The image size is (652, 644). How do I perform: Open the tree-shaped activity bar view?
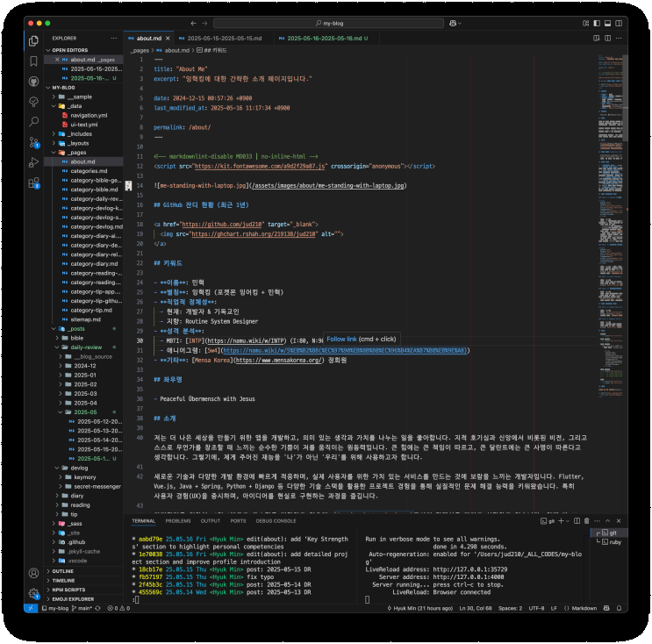33,102
